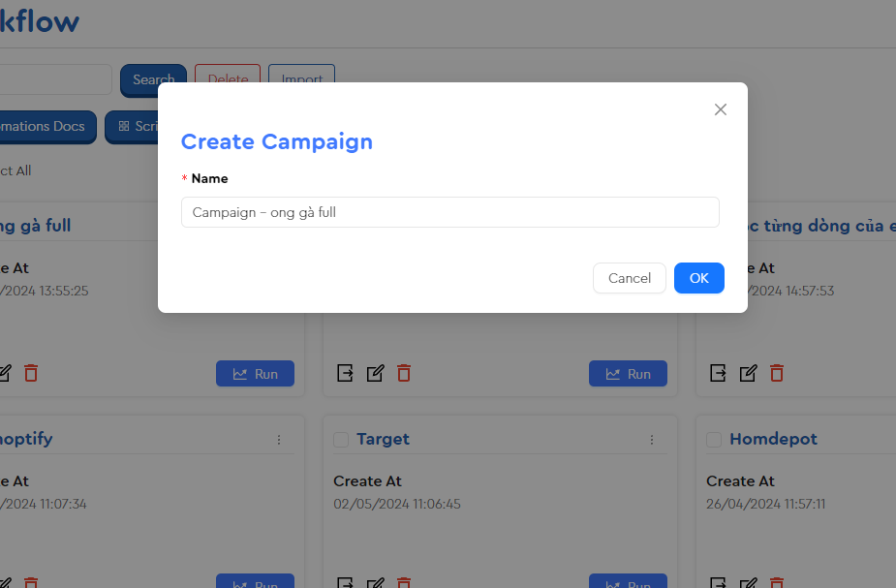Click the Search button
Screen dimensions: 896x588
(x=153, y=80)
